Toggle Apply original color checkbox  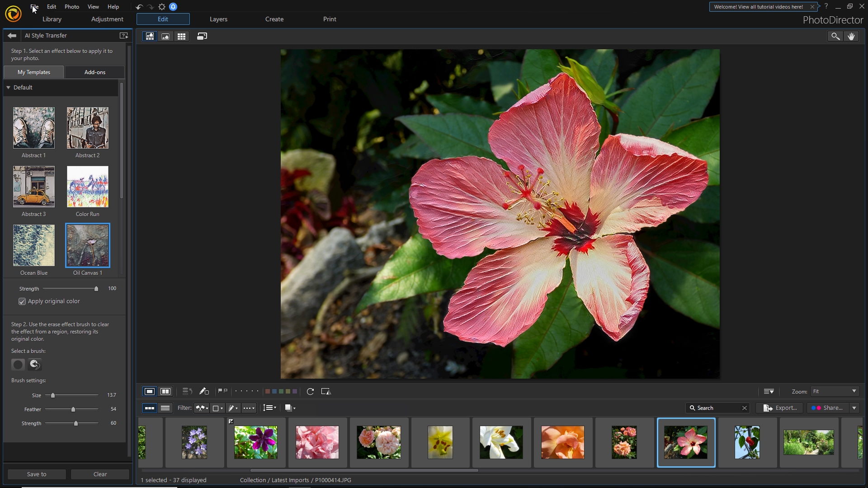click(22, 301)
